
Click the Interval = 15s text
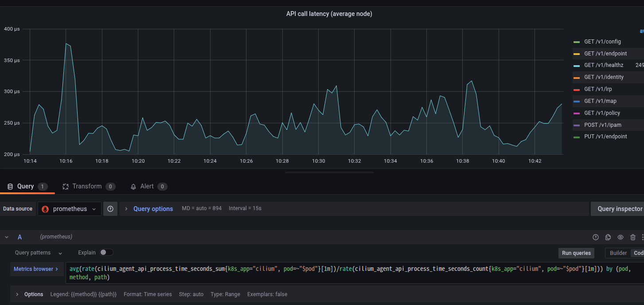[245, 208]
